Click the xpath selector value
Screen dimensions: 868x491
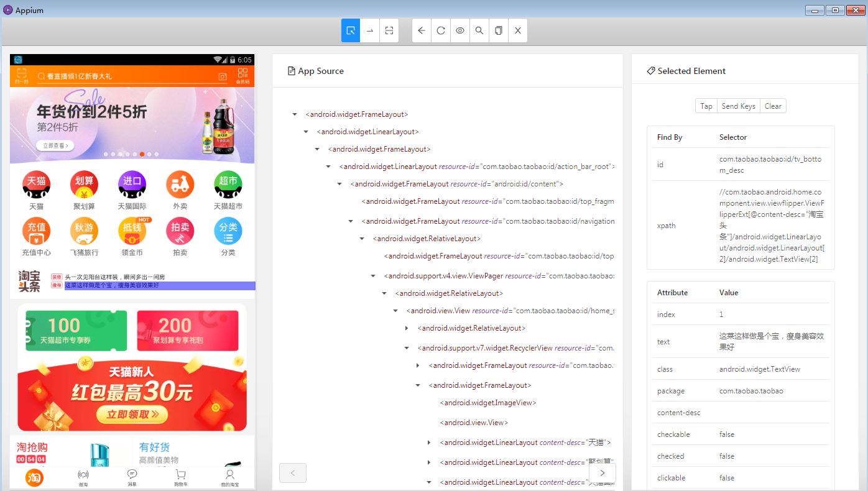coord(772,226)
